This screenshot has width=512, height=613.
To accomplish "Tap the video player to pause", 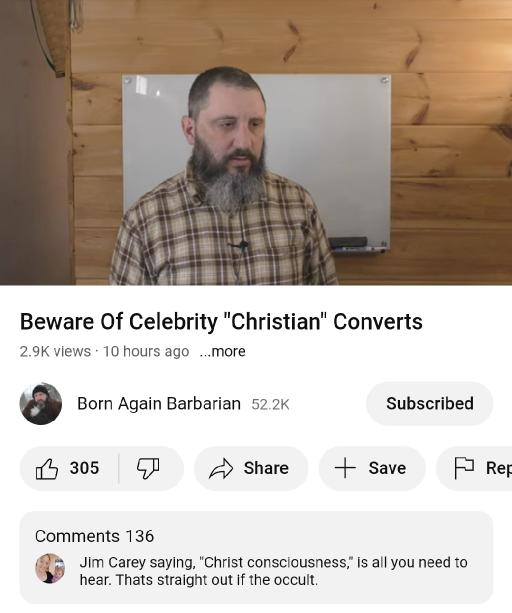I will [256, 142].
